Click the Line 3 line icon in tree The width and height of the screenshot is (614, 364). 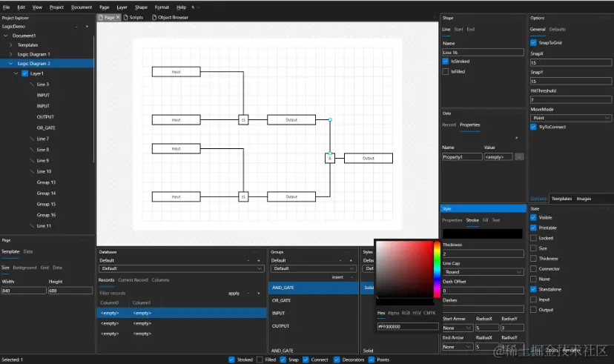click(32, 85)
